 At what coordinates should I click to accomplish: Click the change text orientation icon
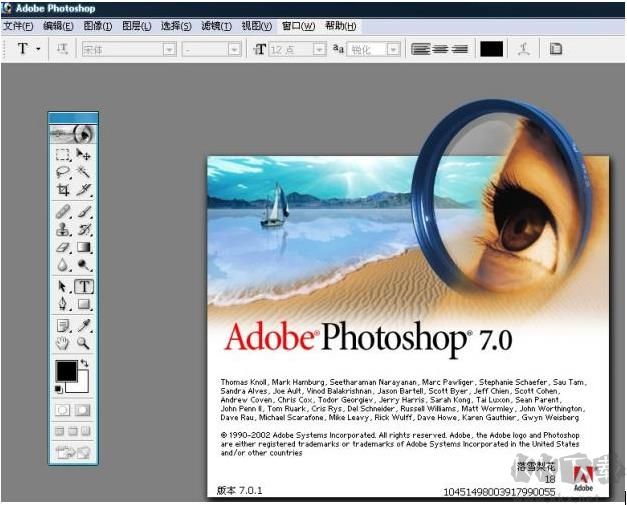[x=62, y=49]
